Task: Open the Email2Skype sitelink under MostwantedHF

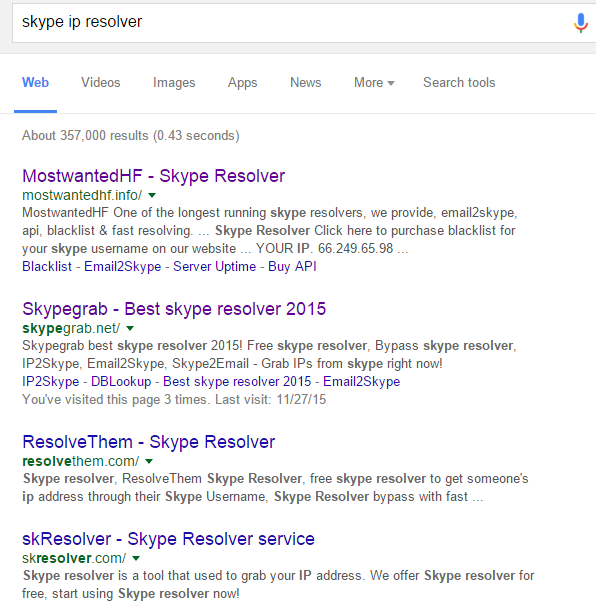Action: [122, 266]
